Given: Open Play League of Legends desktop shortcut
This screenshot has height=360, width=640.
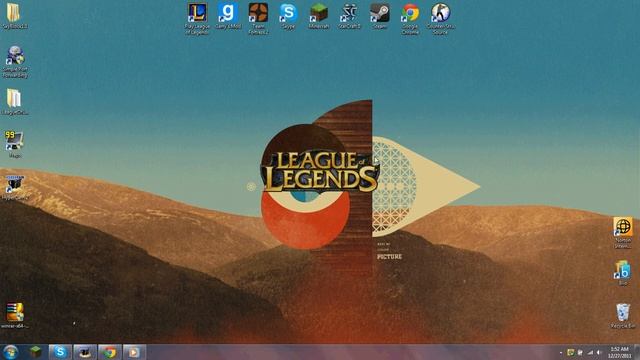Looking at the screenshot, I should click(x=197, y=18).
